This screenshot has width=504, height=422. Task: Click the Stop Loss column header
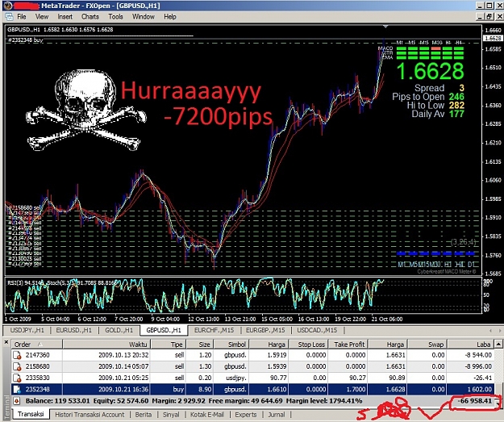tap(308, 345)
